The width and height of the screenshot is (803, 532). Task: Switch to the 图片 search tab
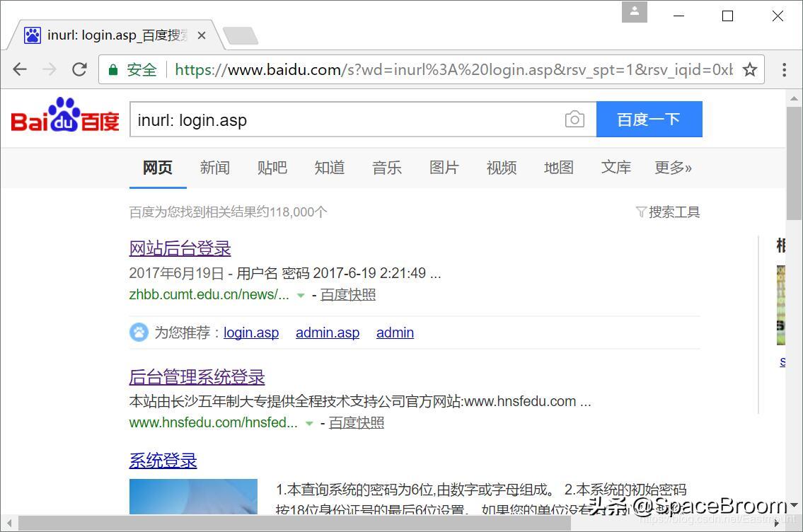coord(444,168)
